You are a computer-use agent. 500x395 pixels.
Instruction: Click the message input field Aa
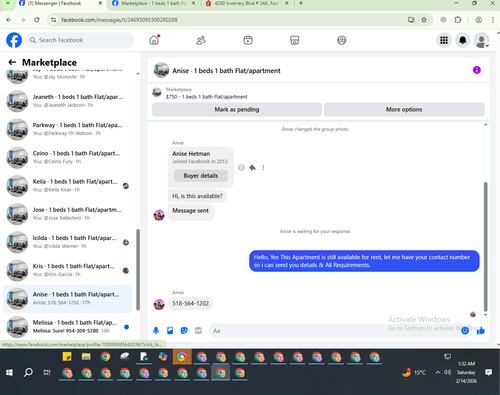334,331
